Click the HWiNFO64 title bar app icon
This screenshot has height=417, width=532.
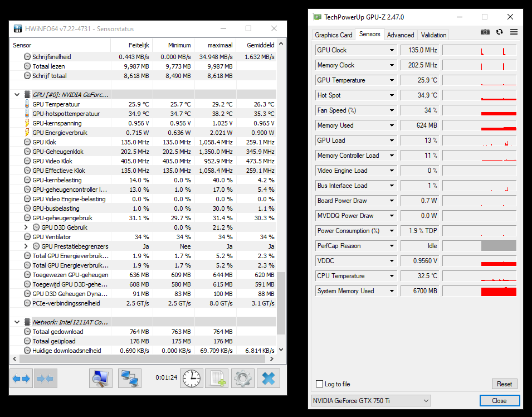[18, 28]
